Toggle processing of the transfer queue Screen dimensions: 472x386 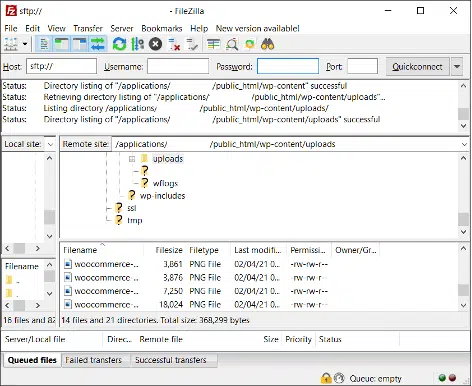click(137, 44)
